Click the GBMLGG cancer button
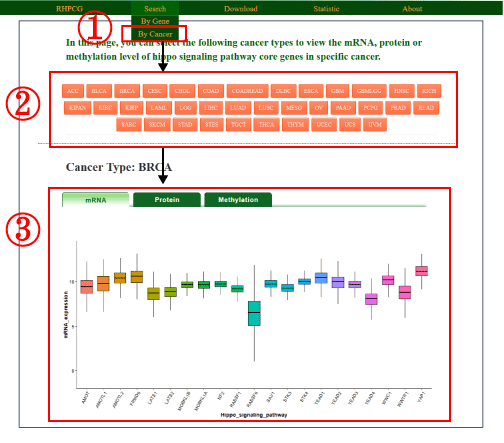Image resolution: width=504 pixels, height=443 pixels. coord(369,91)
